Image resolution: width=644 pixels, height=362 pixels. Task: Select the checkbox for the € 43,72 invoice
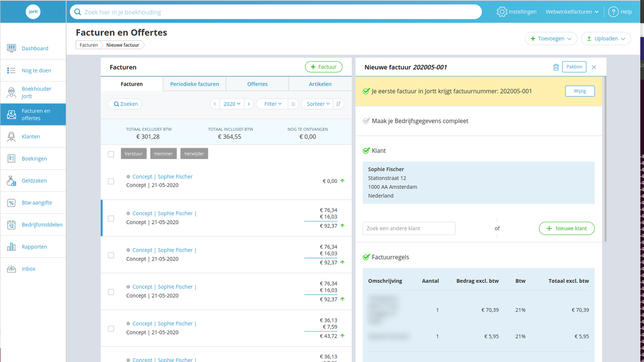pos(111,328)
